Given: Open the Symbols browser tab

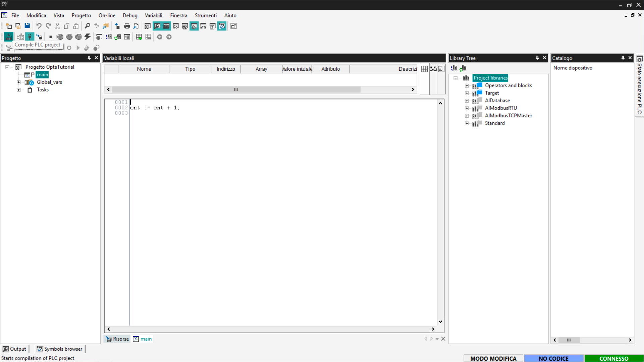Looking at the screenshot, I should 59,349.
